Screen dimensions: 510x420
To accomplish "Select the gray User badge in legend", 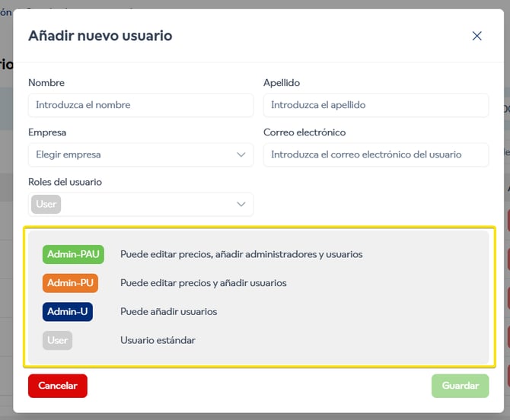I will [x=58, y=340].
